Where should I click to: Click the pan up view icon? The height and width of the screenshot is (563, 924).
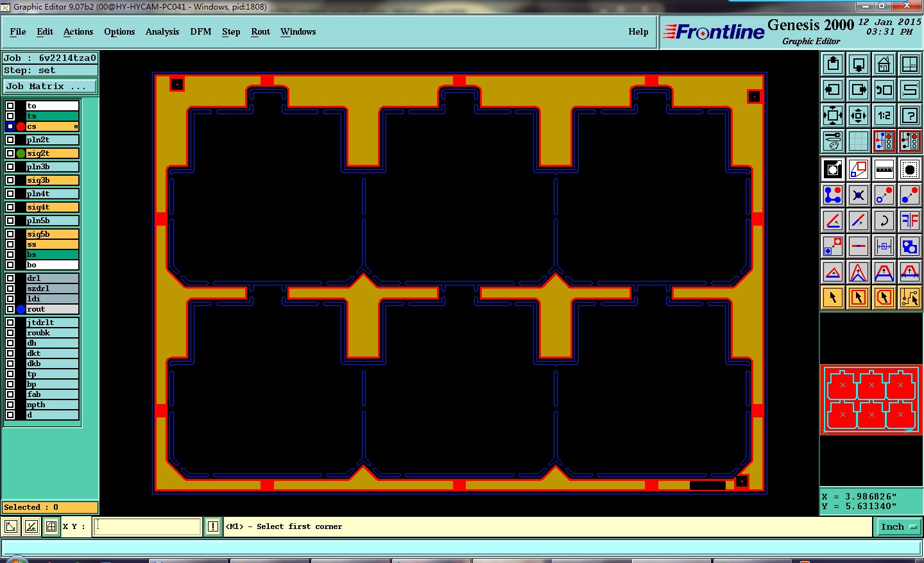[x=833, y=64]
